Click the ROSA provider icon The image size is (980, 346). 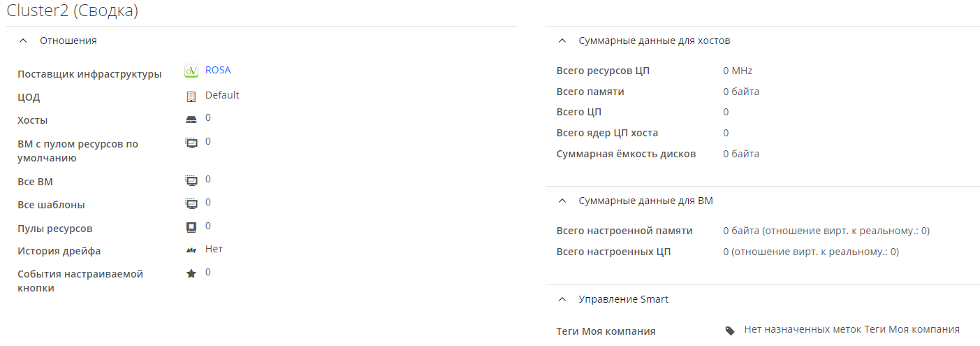(x=191, y=71)
